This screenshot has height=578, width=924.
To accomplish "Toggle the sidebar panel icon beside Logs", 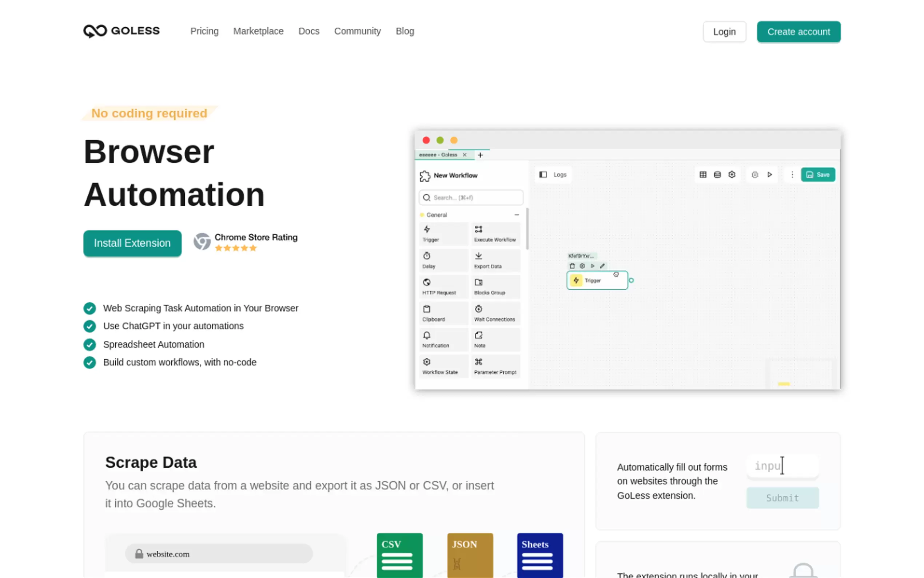I will [542, 175].
